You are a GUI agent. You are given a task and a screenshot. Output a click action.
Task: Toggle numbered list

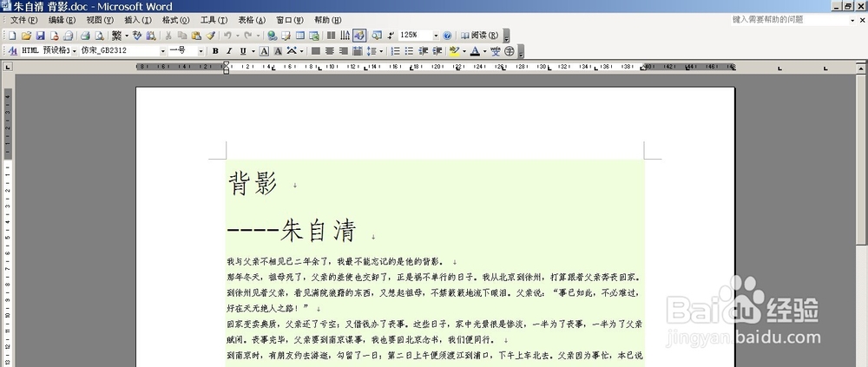click(x=395, y=51)
